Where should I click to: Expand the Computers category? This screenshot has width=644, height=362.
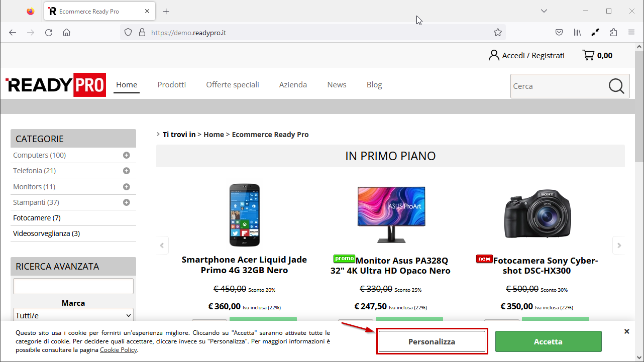127,155
